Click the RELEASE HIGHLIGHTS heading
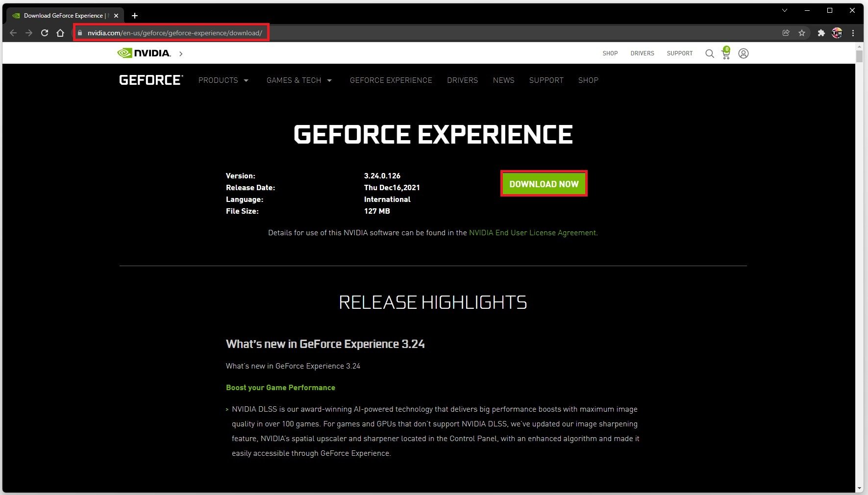 point(433,302)
